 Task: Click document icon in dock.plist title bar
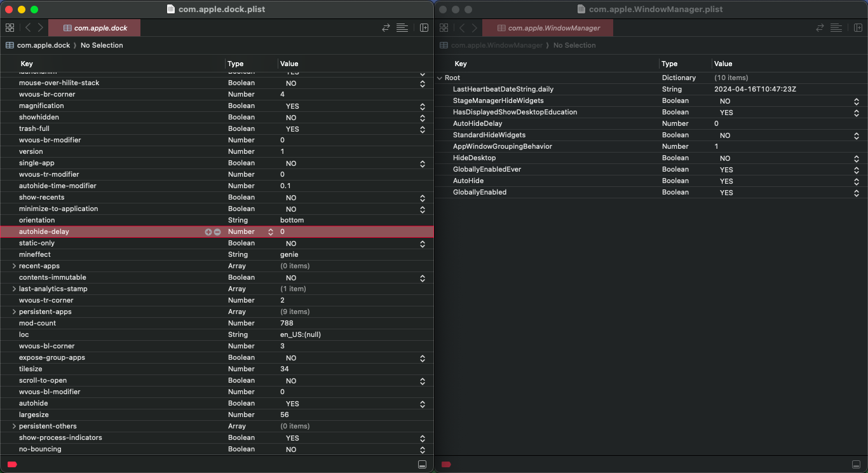(x=171, y=10)
